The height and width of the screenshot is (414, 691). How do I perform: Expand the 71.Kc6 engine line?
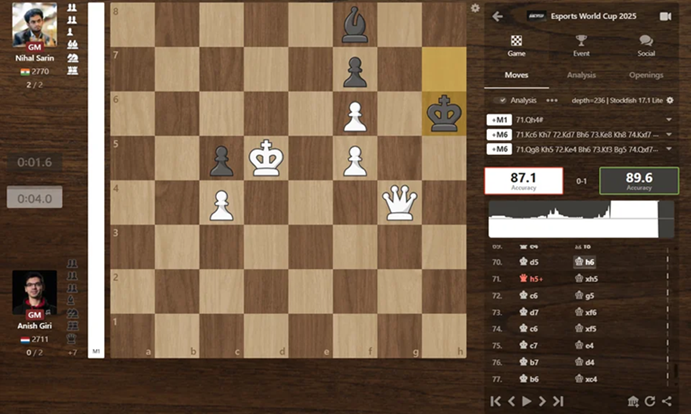pos(667,134)
